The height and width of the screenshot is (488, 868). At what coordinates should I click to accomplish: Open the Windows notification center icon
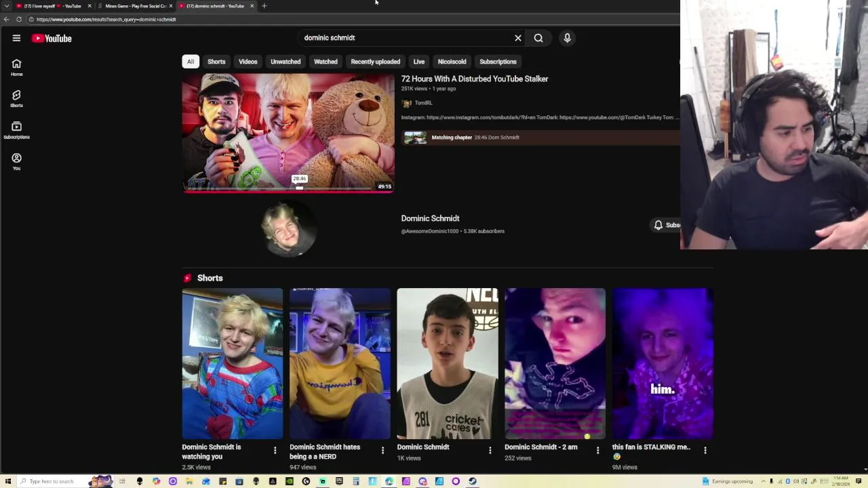[859, 481]
